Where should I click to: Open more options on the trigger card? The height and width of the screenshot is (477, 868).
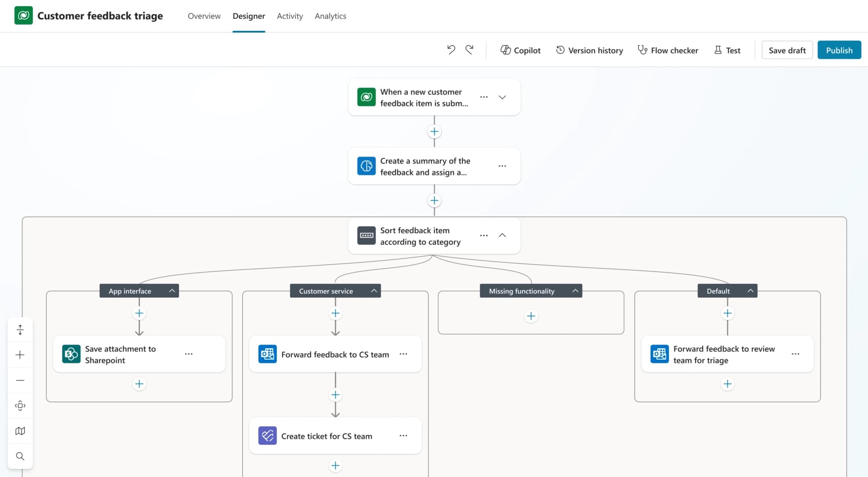484,97
